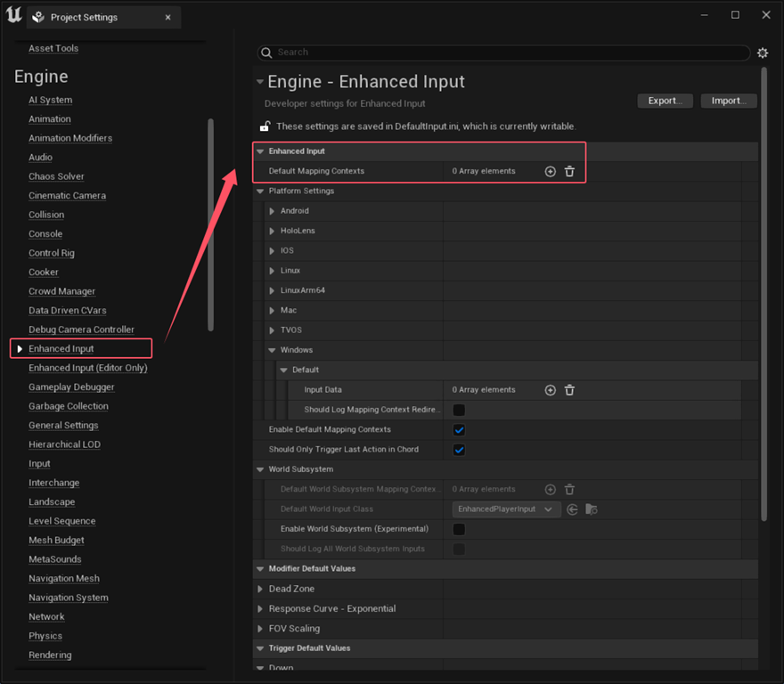Browse to Default World Input Class in Content Browser
784x684 pixels.
pyautogui.click(x=592, y=509)
